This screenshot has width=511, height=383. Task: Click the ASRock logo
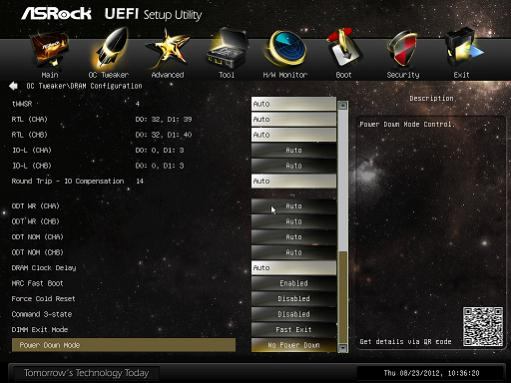point(56,14)
